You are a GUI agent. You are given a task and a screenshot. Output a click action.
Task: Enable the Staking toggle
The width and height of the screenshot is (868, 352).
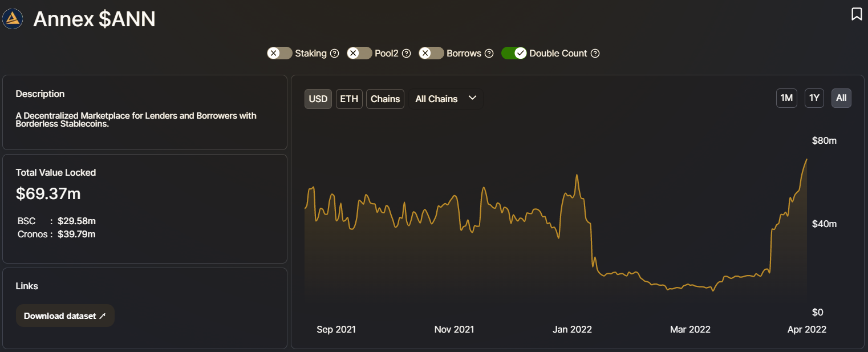pyautogui.click(x=279, y=53)
